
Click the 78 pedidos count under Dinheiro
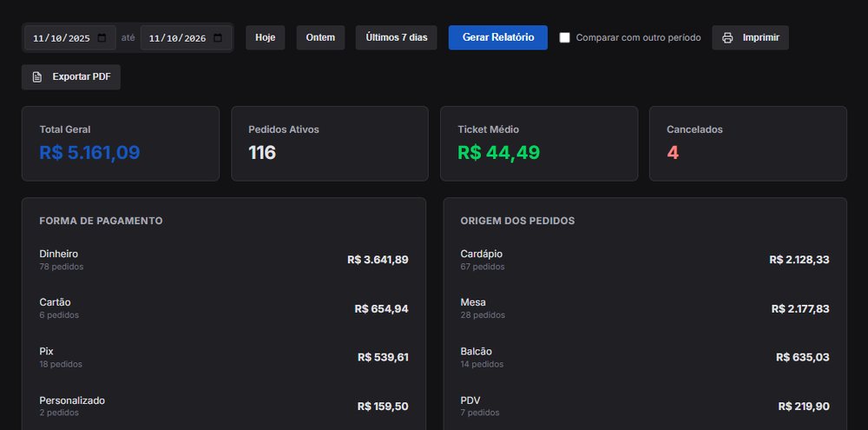click(62, 267)
